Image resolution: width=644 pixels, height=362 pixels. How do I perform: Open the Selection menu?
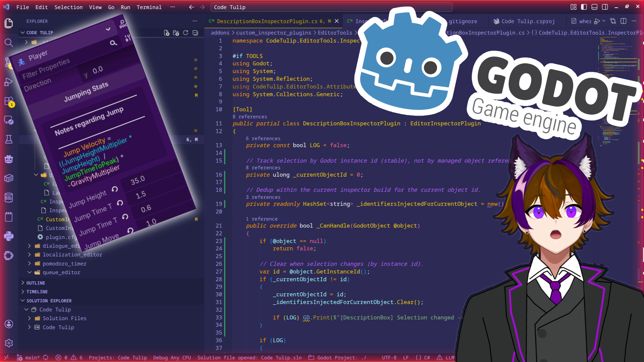pos(68,7)
